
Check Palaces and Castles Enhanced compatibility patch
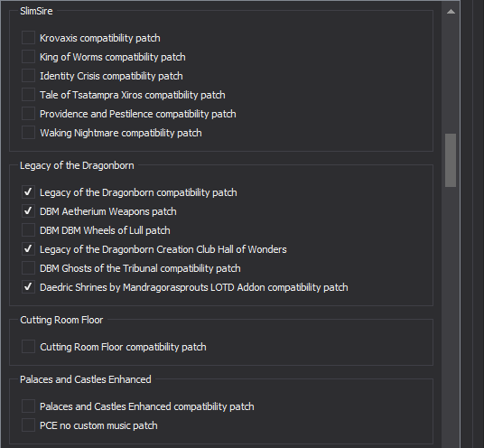[28, 406]
